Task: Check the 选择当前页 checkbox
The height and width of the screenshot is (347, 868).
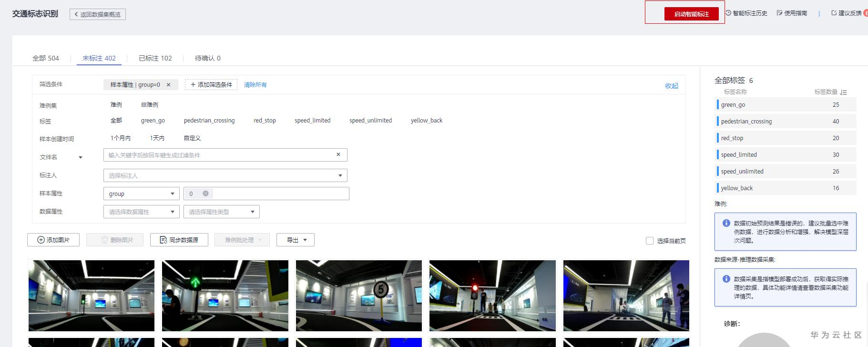Action: point(650,241)
